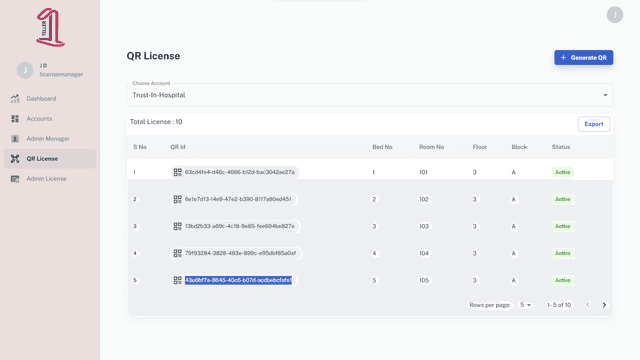Click the QR License scan icon
Viewport: 640px width, 360px height.
(15, 158)
